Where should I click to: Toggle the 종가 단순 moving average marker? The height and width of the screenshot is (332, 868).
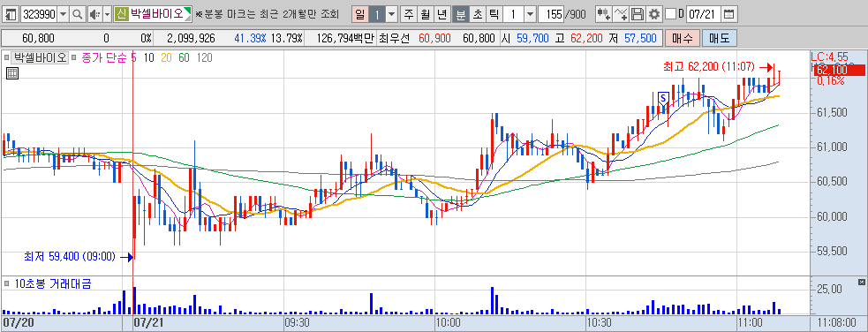[74, 57]
